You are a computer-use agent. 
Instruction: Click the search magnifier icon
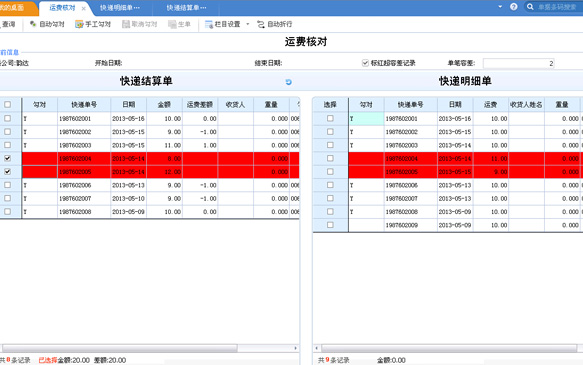point(530,7)
